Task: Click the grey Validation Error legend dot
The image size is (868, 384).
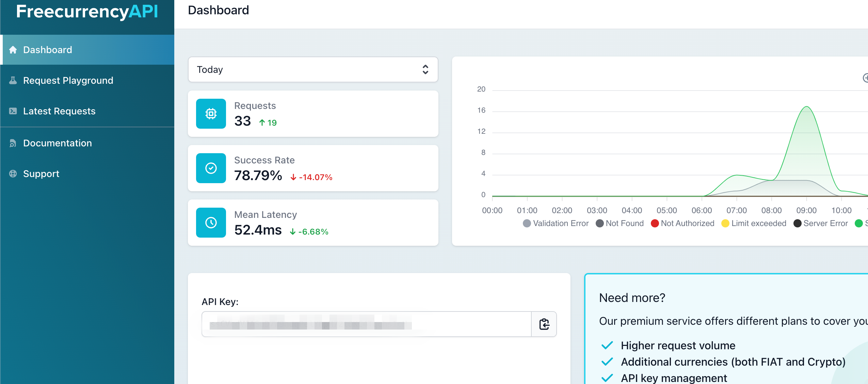Action: pos(527,223)
